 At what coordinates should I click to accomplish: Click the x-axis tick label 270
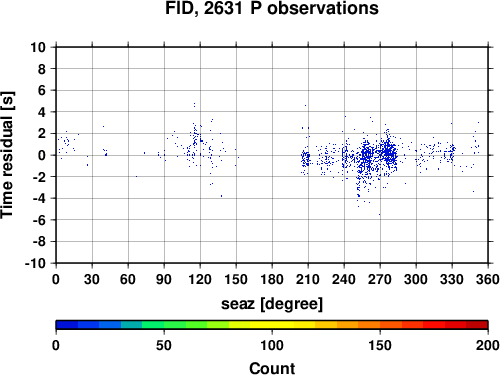pyautogui.click(x=380, y=279)
